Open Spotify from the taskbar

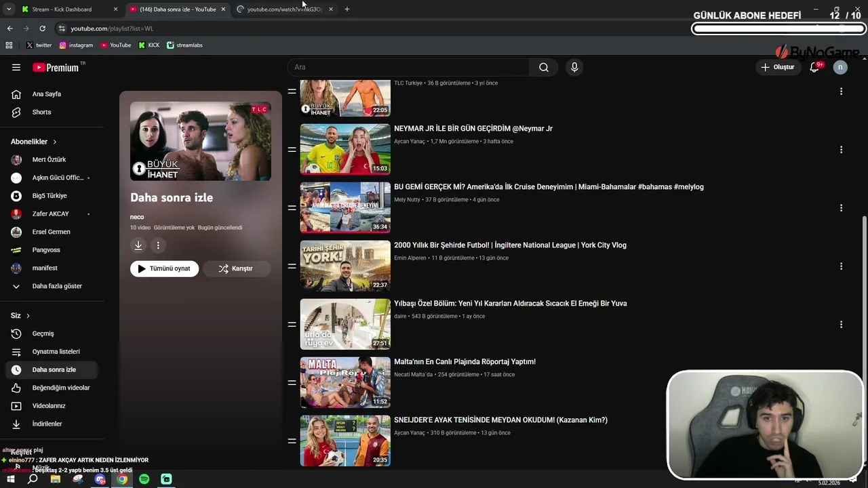(x=144, y=479)
